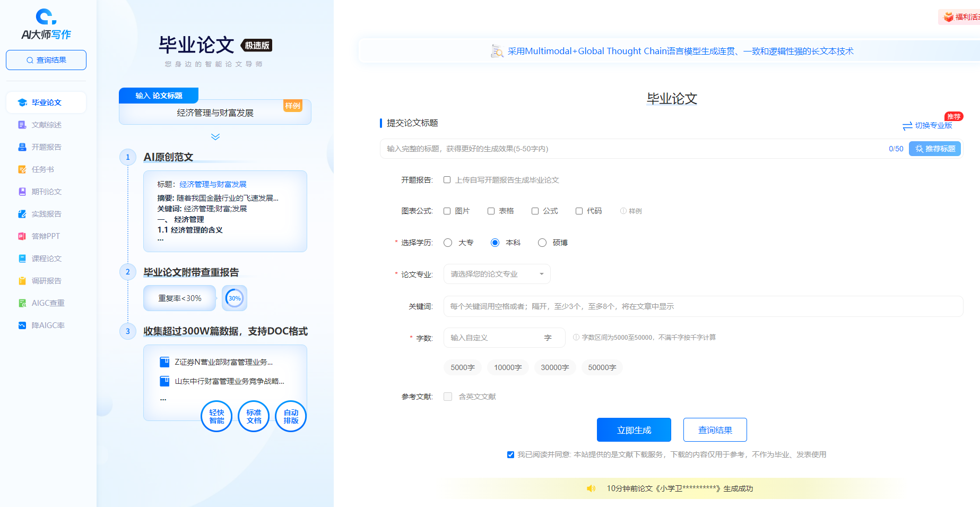
Task: Click the 福利活动 gift icon
Action: (948, 17)
